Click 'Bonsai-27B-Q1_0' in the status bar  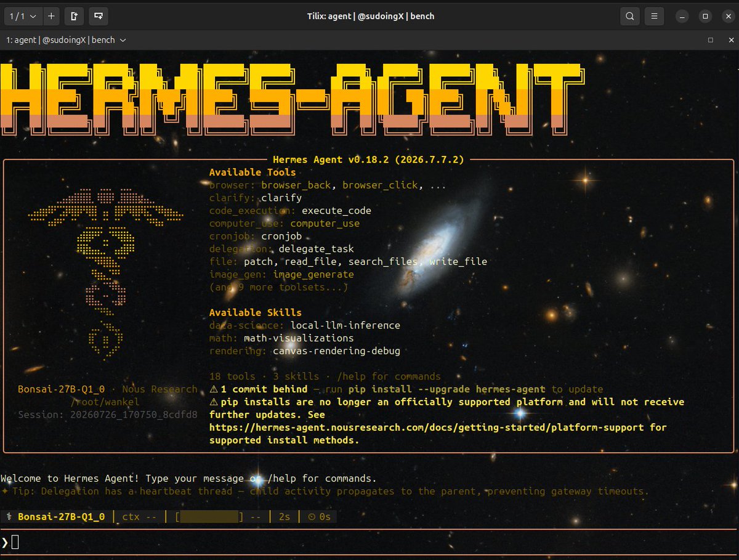point(61,516)
